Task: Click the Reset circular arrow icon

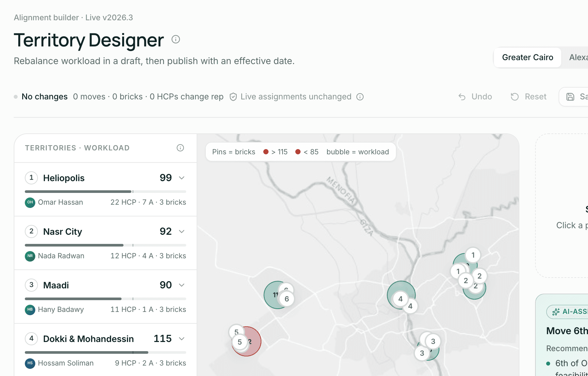Action: 515,97
